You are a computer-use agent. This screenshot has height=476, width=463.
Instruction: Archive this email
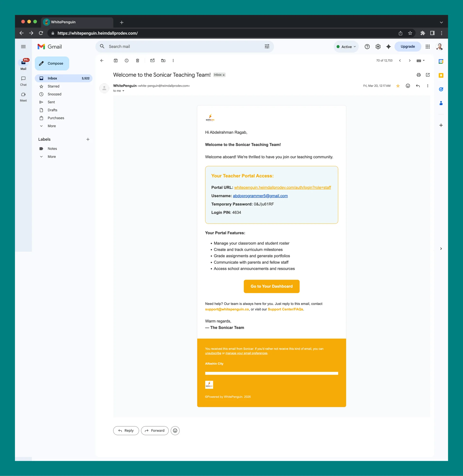tap(116, 60)
